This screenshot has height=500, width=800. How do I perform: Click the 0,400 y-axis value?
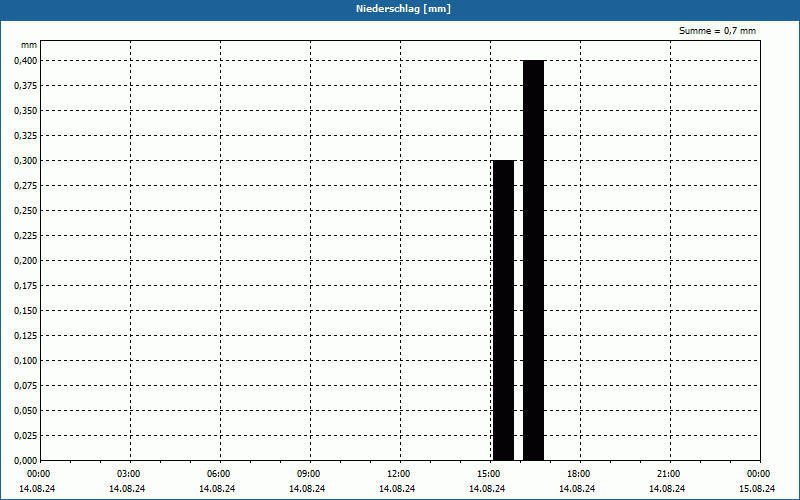point(26,60)
